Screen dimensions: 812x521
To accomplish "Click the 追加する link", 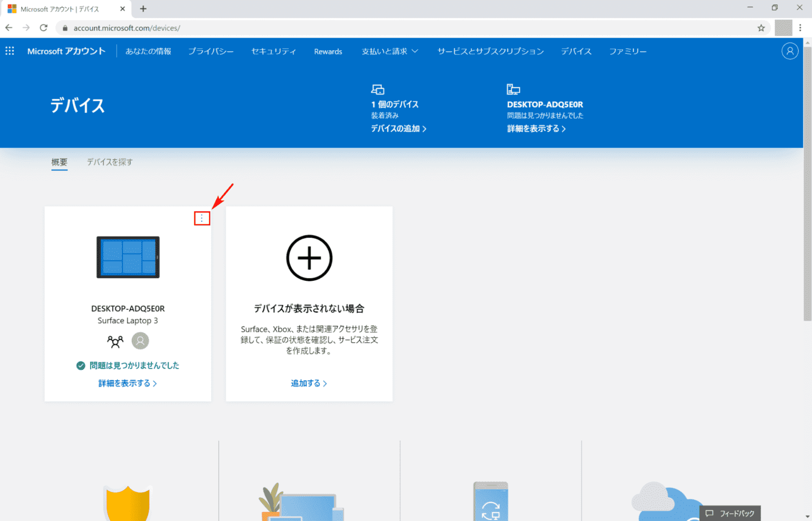I will click(x=309, y=383).
